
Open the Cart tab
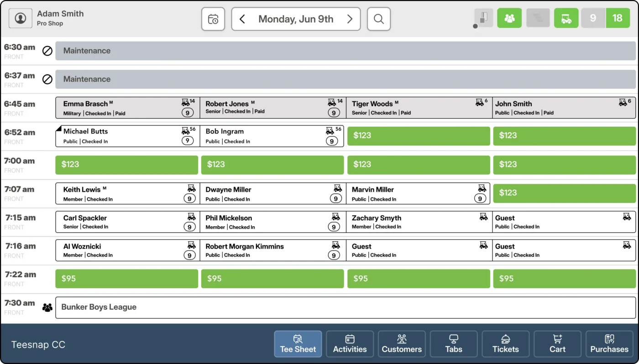tap(557, 344)
